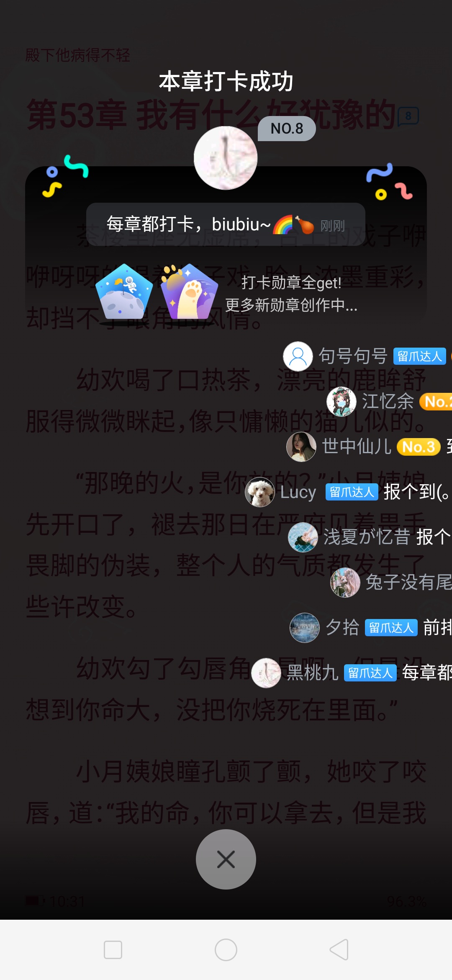Open 句号句号's default avatar

(298, 356)
